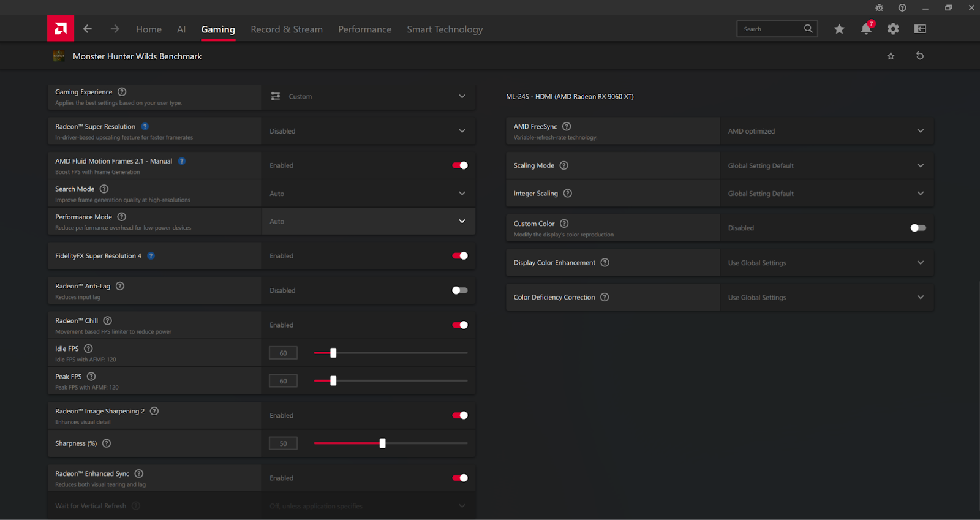Show help for Radeon Image Sharpening 2
The width and height of the screenshot is (980, 520).
(x=154, y=411)
